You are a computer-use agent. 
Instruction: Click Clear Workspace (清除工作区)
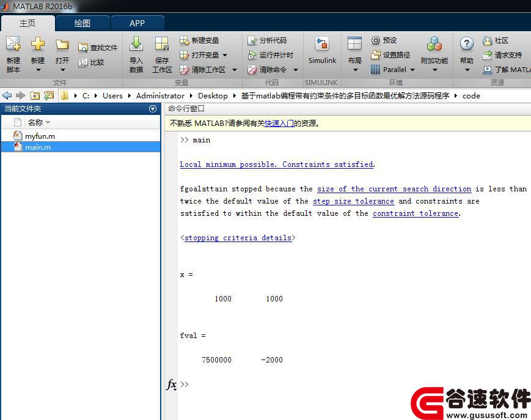[202, 70]
